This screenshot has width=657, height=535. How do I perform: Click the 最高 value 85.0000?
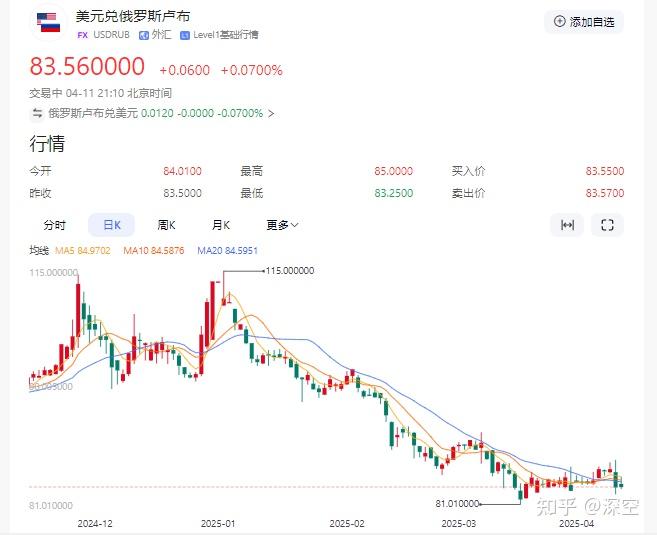click(393, 171)
